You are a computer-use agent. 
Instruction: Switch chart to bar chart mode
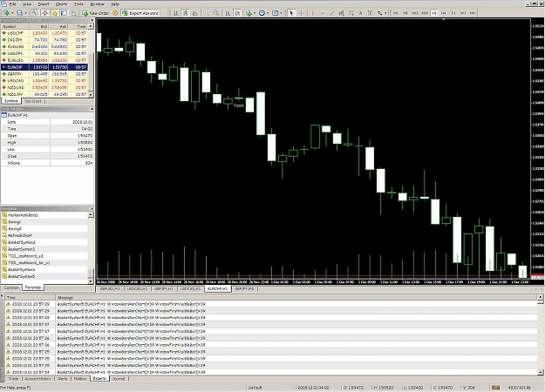(x=176, y=13)
